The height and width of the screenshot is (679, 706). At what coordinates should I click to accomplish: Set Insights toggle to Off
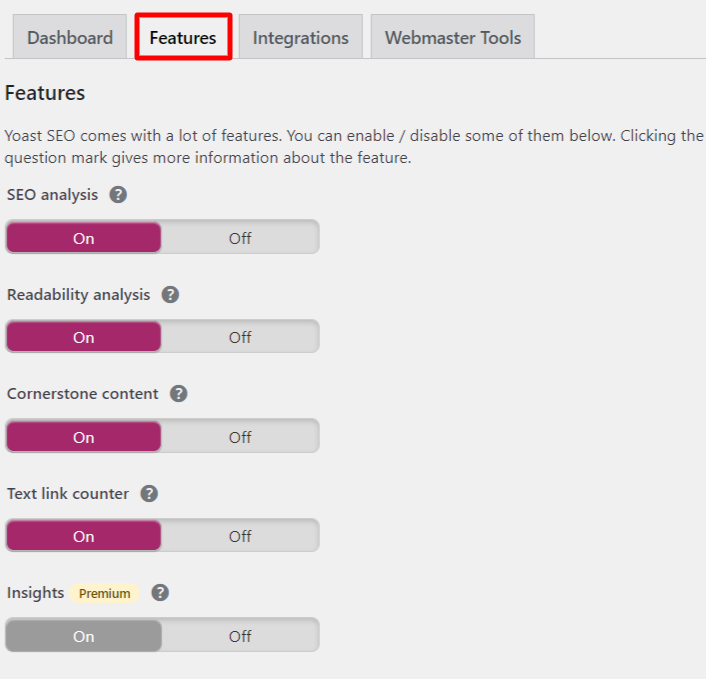(x=240, y=636)
